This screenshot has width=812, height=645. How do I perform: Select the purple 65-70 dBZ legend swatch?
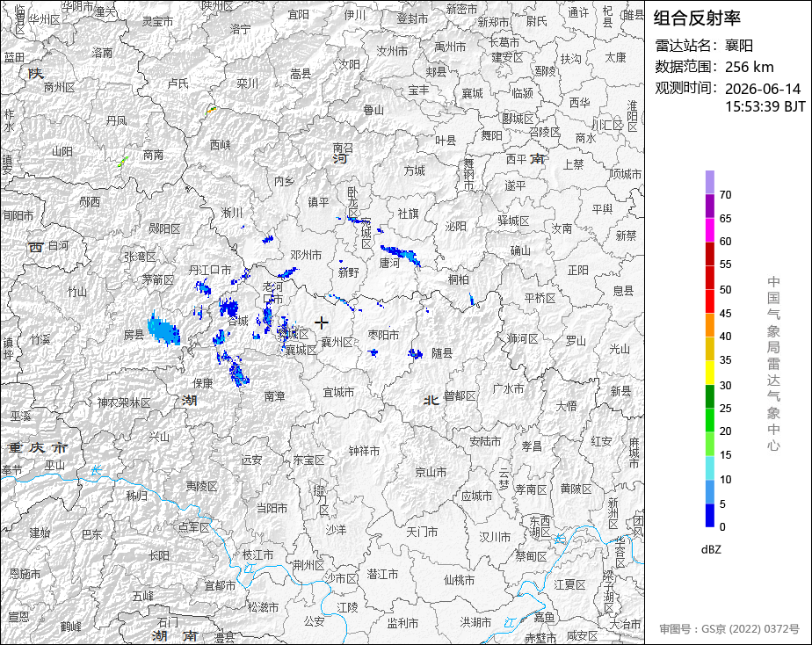(709, 206)
